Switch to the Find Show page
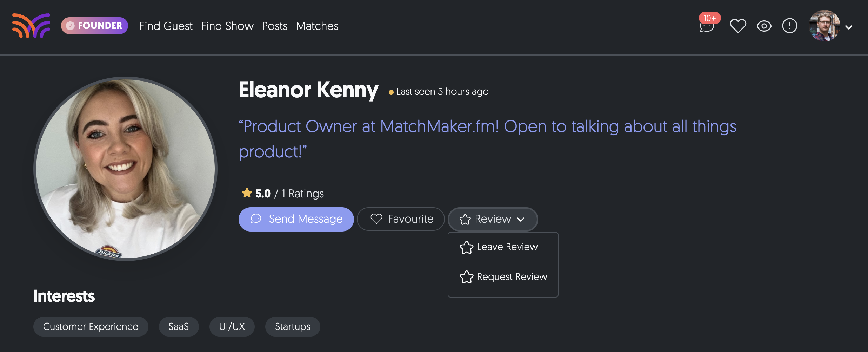The height and width of the screenshot is (352, 868). 227,26
